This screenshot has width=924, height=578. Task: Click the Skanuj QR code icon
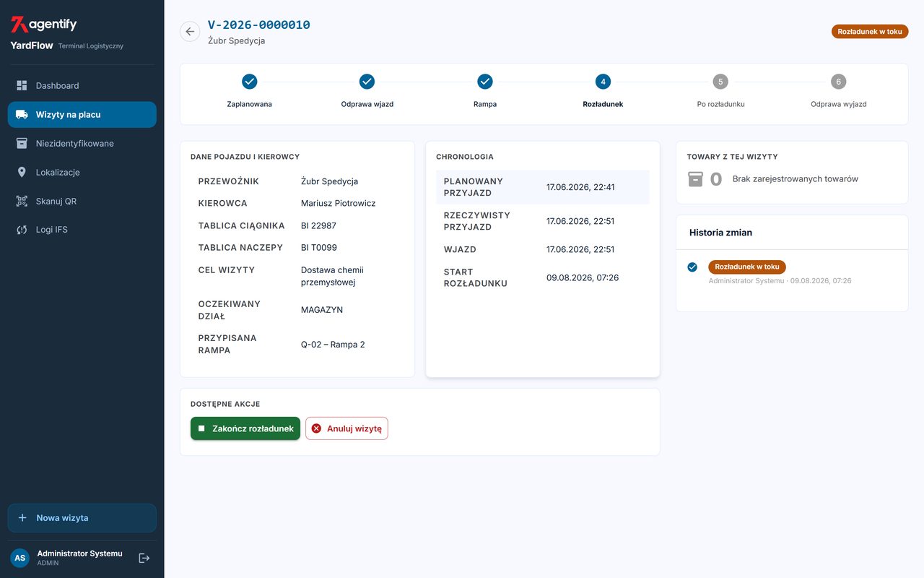(22, 201)
